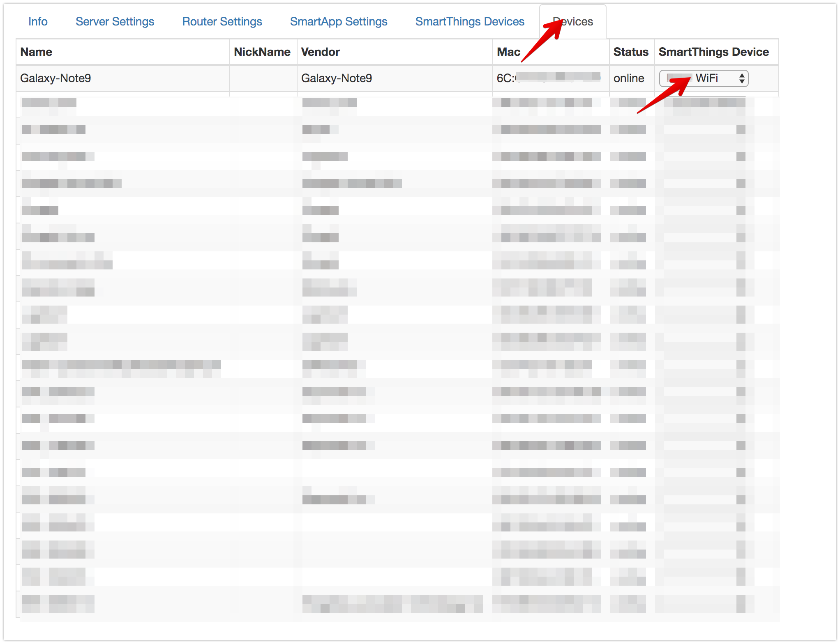The width and height of the screenshot is (840, 644).
Task: Click the online status for Galaxy-Note9
Action: coord(628,78)
